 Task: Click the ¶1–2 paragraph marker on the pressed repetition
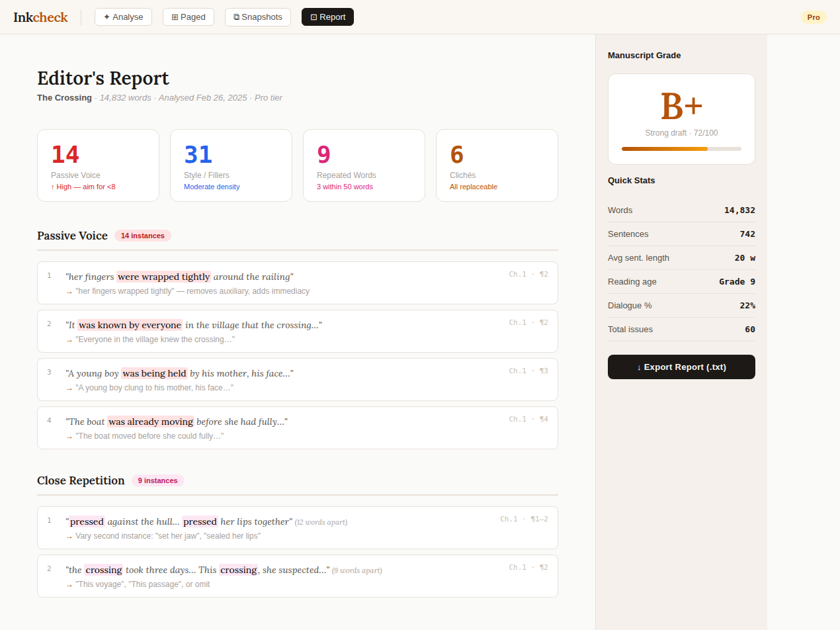pos(538,519)
